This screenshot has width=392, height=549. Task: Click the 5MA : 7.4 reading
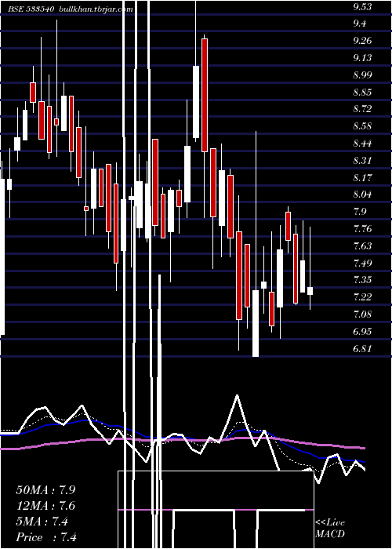(x=42, y=522)
